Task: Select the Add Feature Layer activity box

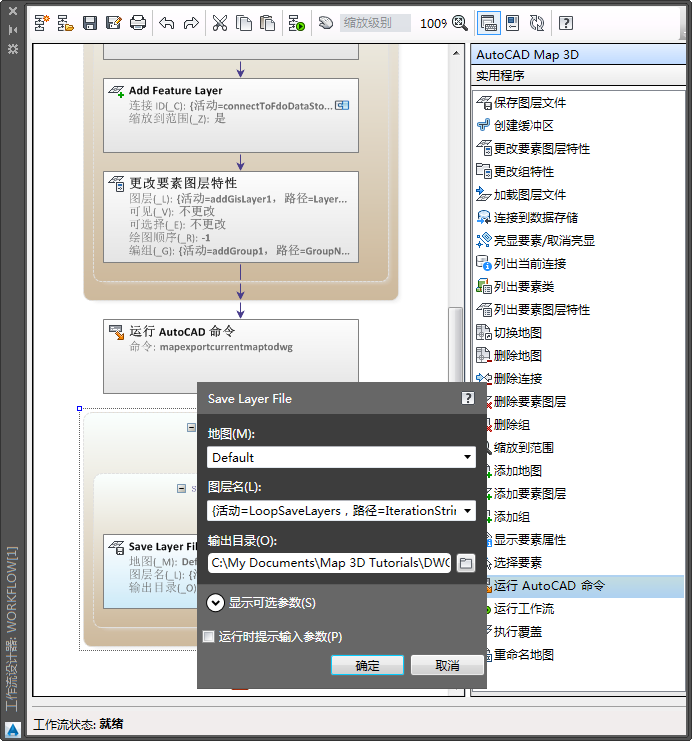Action: [x=231, y=115]
